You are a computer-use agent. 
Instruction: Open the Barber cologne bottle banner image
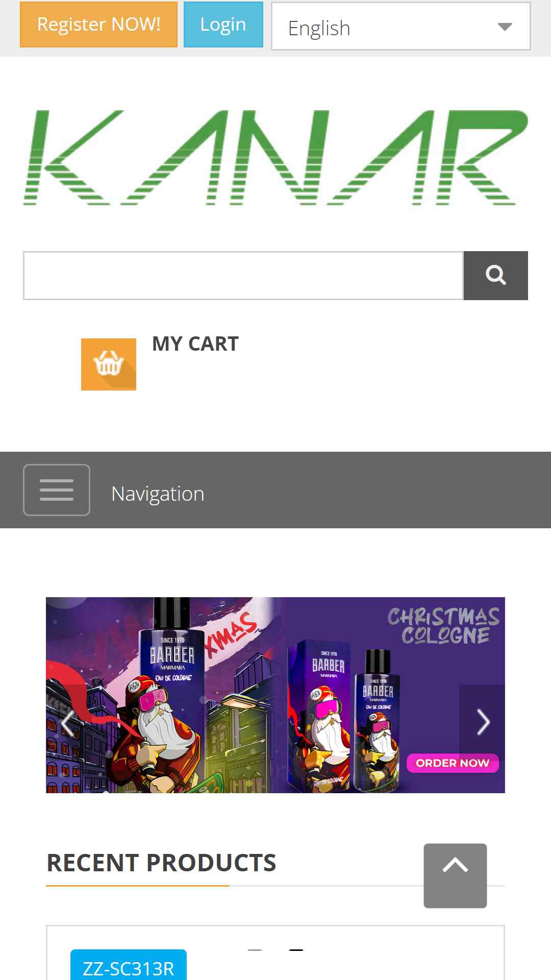[275, 695]
